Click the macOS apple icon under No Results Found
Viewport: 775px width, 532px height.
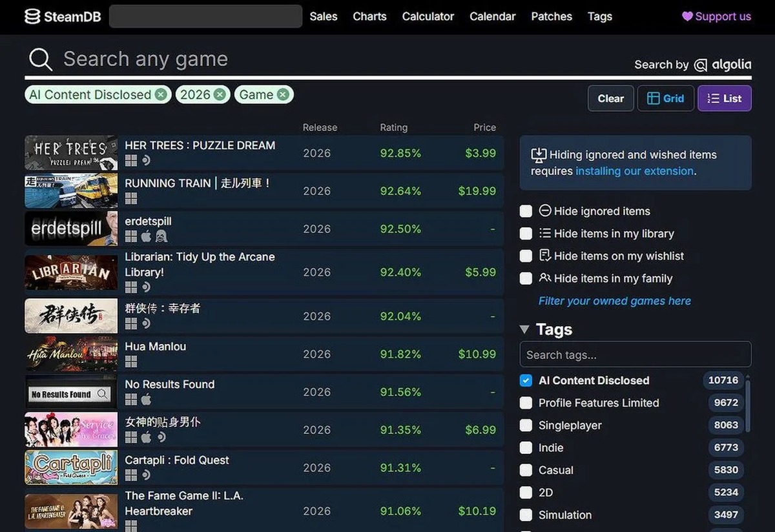tap(146, 400)
